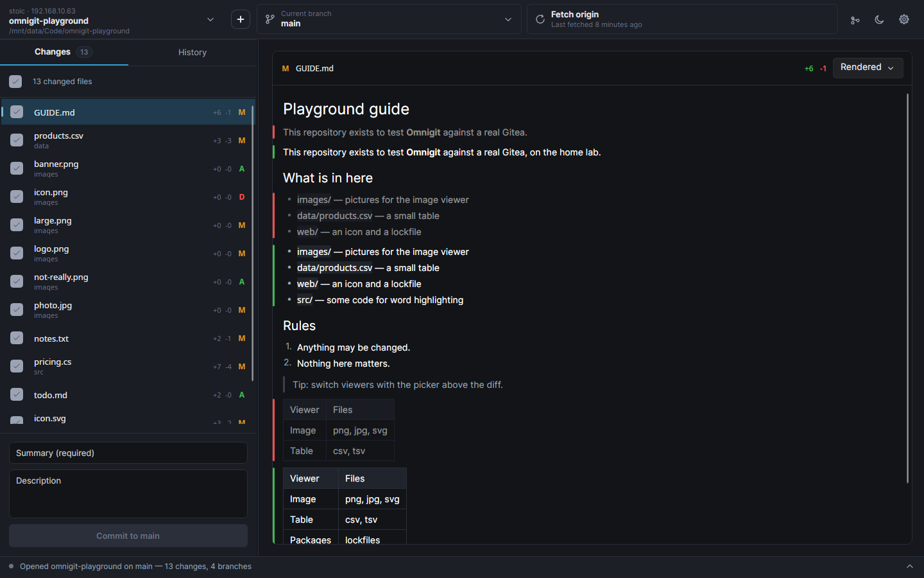Click the 'What is in here' heading

(328, 178)
